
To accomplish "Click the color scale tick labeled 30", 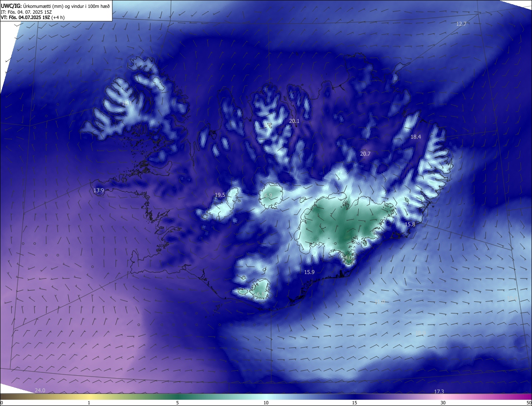I will click(443, 403).
